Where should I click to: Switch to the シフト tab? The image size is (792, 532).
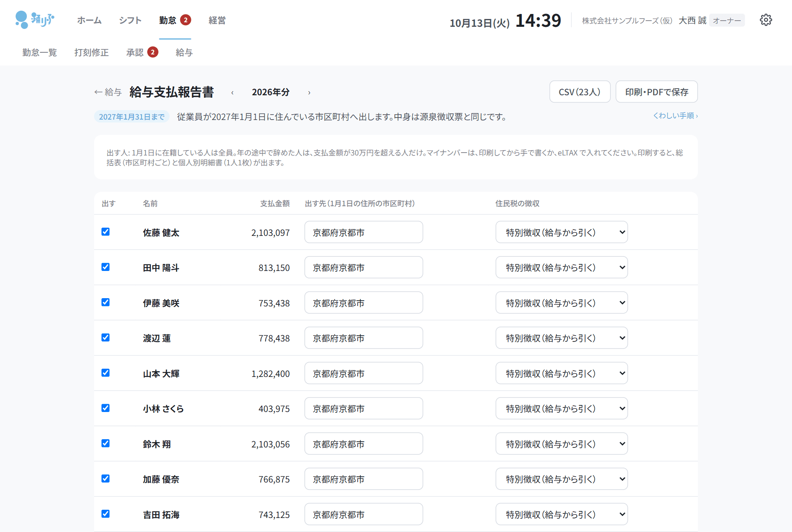point(130,20)
